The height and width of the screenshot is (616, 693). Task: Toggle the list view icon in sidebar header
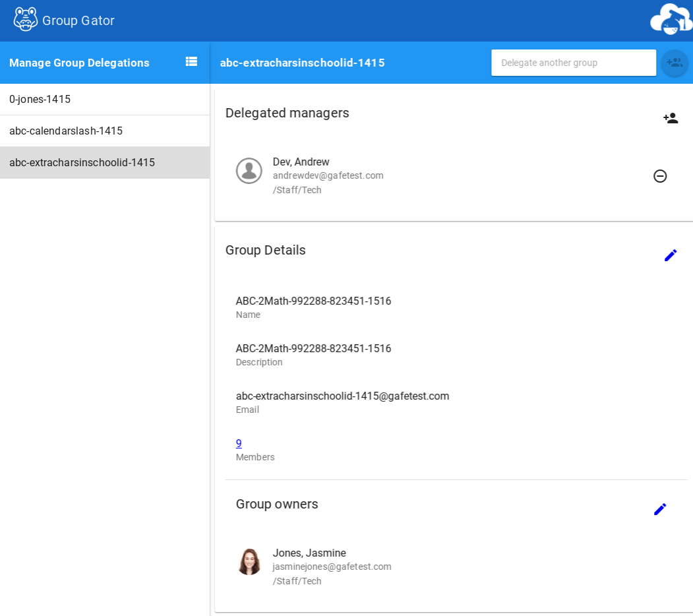coord(191,61)
